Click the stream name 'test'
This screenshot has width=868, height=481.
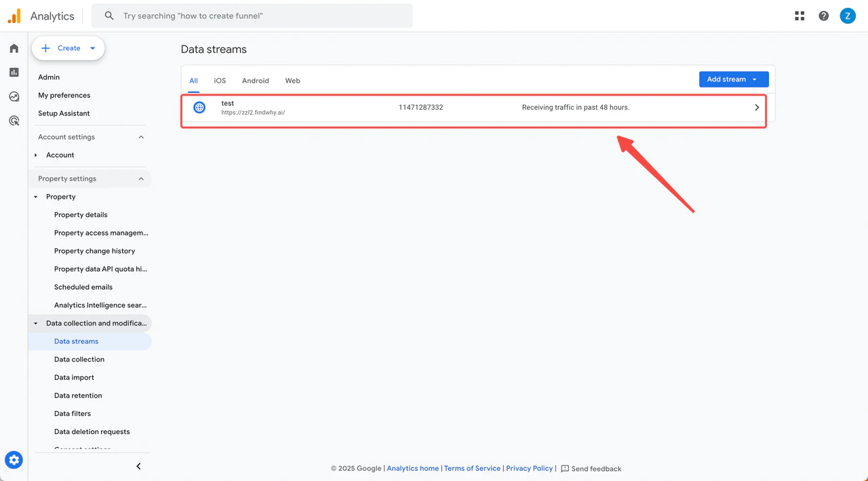click(227, 103)
